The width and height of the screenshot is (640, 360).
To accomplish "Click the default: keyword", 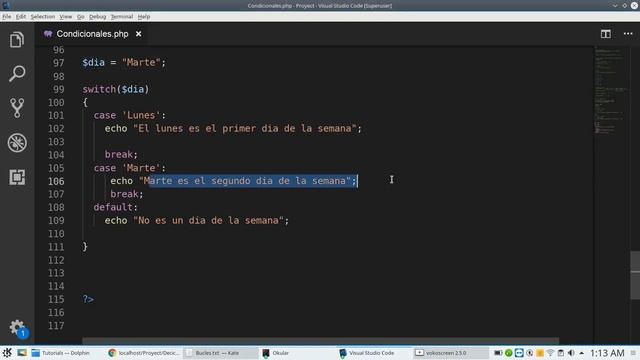I will point(116,207).
